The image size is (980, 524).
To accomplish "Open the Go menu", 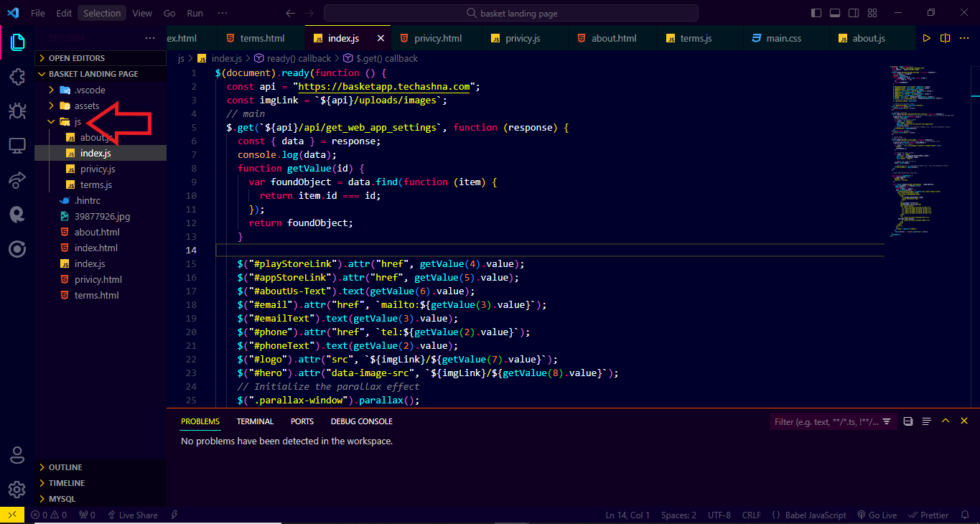I will click(x=169, y=13).
